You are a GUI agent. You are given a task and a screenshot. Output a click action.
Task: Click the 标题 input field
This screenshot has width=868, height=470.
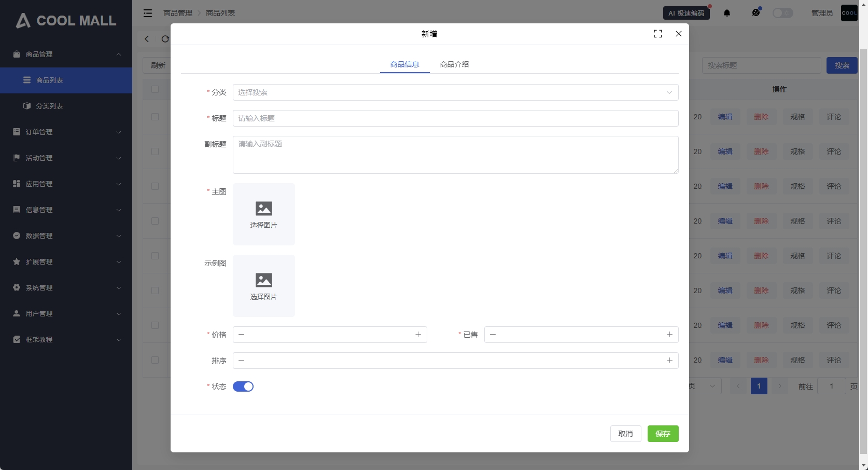(455, 118)
